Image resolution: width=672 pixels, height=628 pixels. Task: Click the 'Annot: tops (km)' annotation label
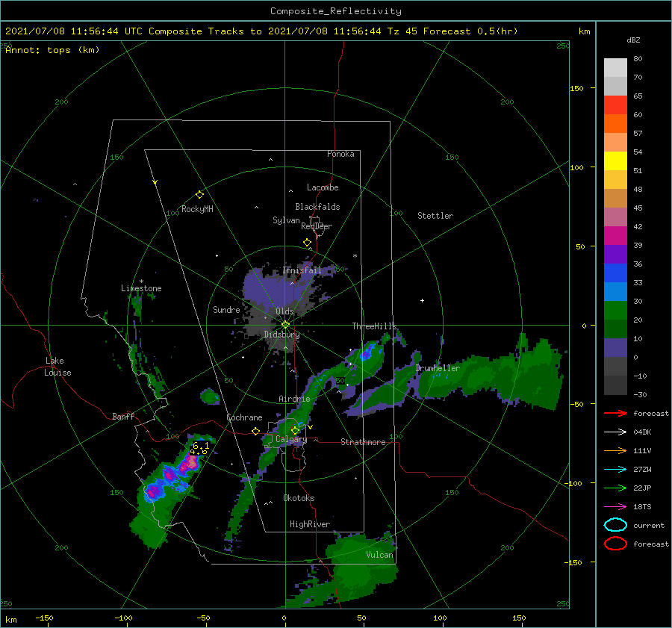tap(52, 50)
